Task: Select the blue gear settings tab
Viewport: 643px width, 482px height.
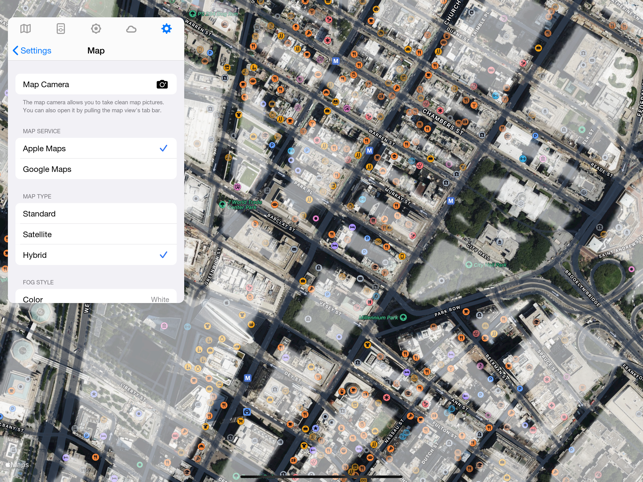Action: [x=166, y=28]
